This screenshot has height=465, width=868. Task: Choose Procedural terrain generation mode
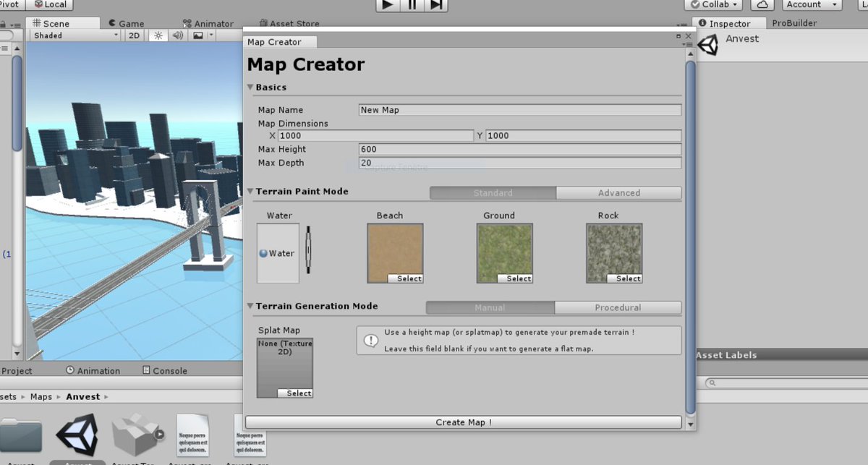point(618,307)
